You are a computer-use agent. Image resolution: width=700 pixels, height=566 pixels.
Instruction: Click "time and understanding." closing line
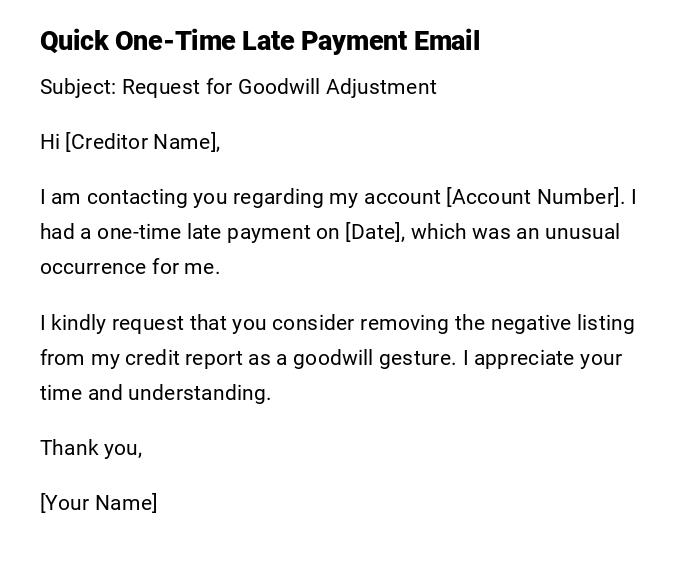click(x=155, y=393)
